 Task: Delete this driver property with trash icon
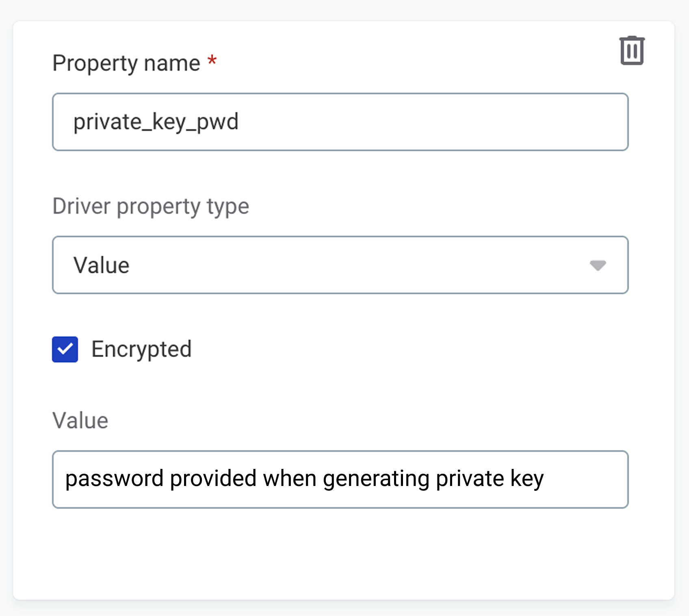tap(632, 51)
